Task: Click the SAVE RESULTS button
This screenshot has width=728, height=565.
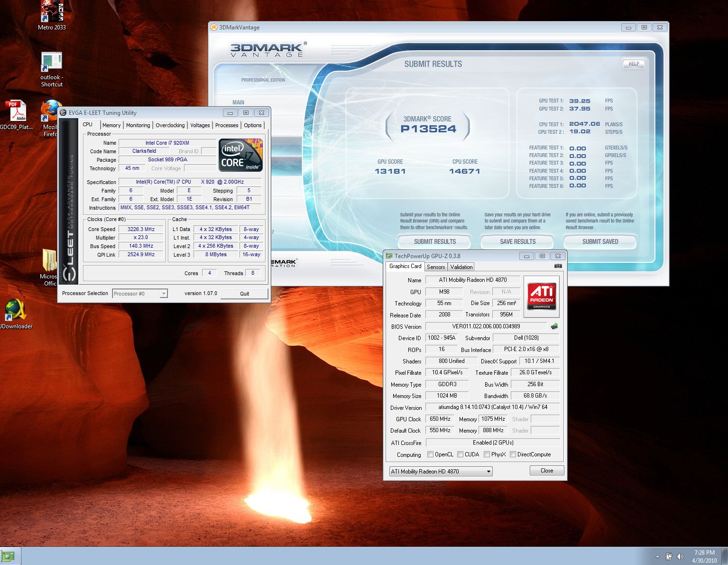Action: [517, 241]
